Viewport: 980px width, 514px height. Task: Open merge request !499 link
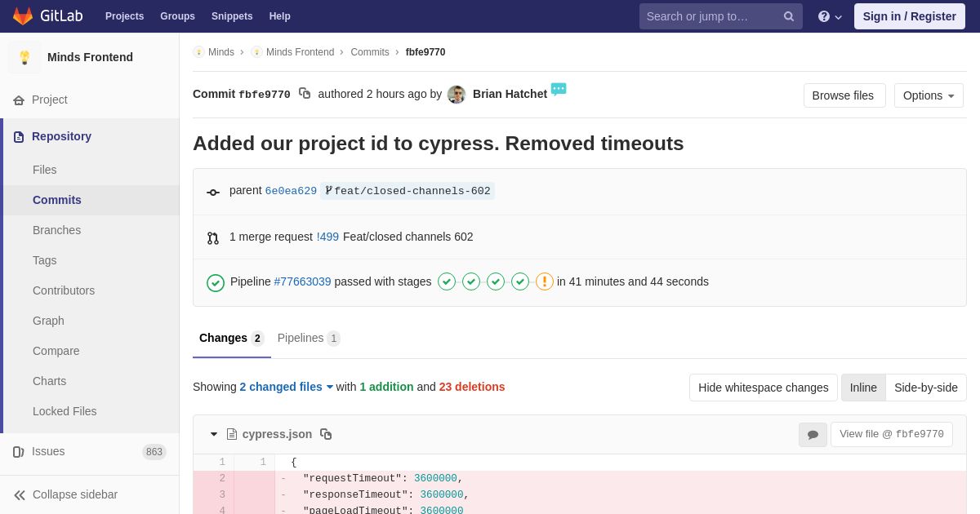tap(327, 237)
